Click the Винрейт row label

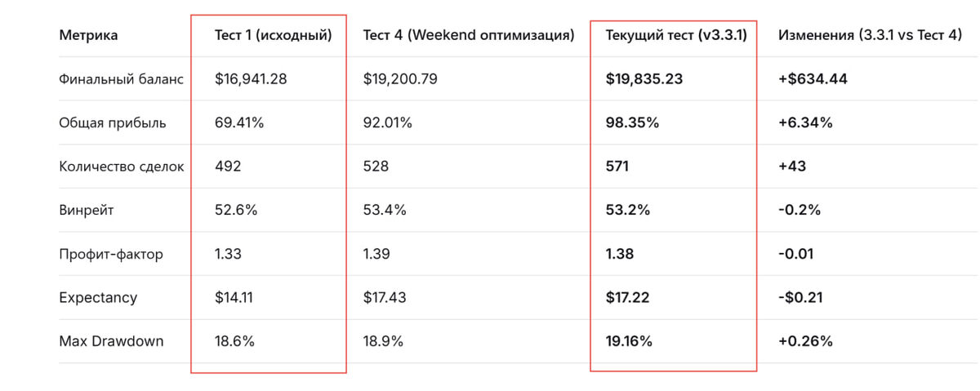(87, 210)
